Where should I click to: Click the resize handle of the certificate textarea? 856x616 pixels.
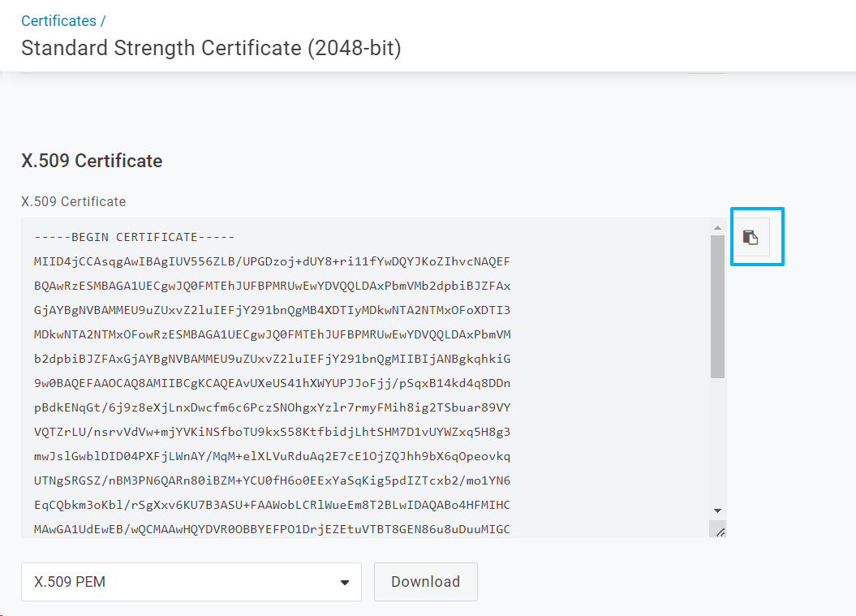pos(720,532)
